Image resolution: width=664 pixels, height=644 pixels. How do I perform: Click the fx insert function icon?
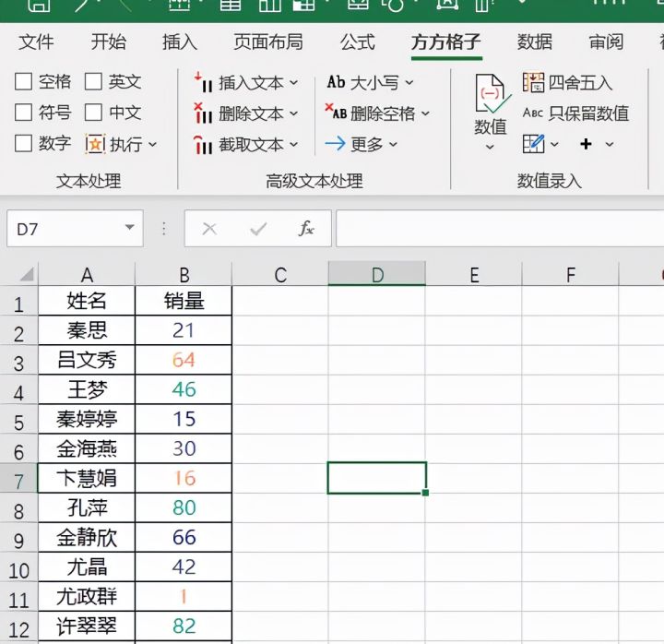[x=306, y=229]
